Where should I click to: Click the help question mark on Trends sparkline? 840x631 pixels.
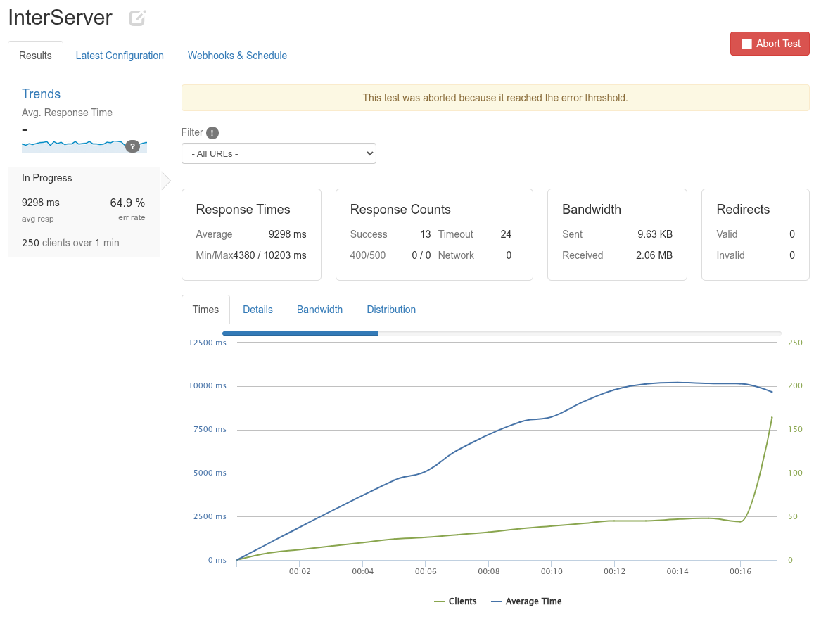click(x=132, y=146)
